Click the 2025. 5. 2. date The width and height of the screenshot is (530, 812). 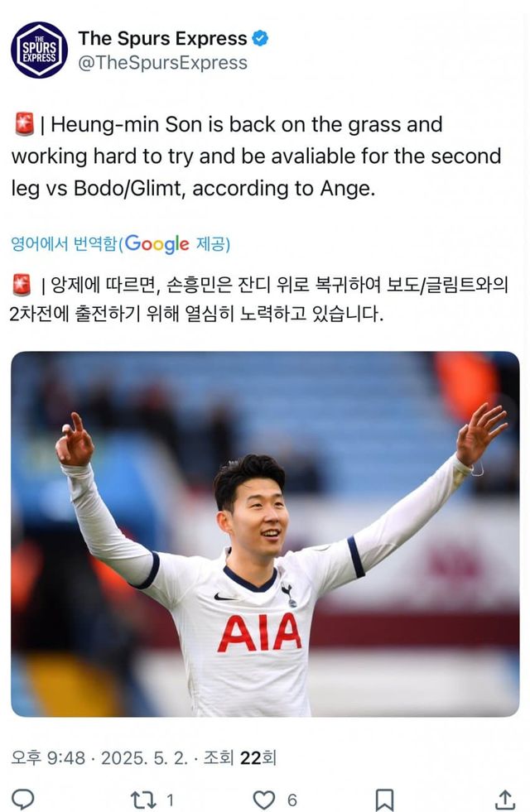(145, 758)
